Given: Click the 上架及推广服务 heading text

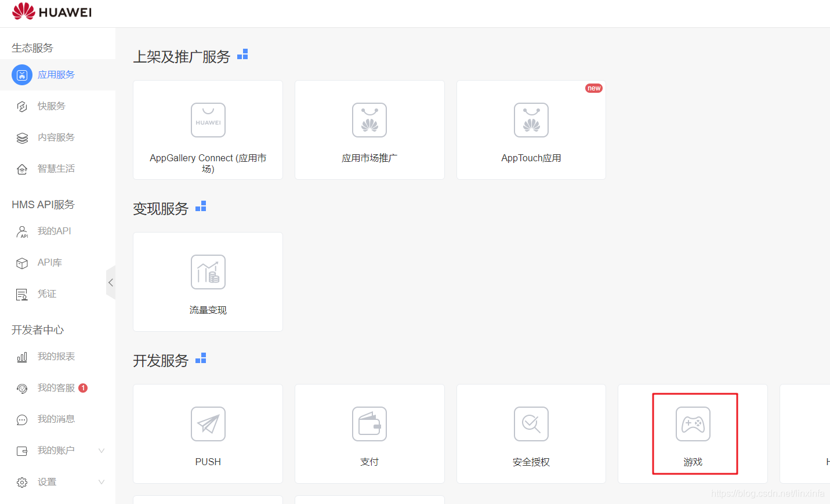Looking at the screenshot, I should 182,57.
